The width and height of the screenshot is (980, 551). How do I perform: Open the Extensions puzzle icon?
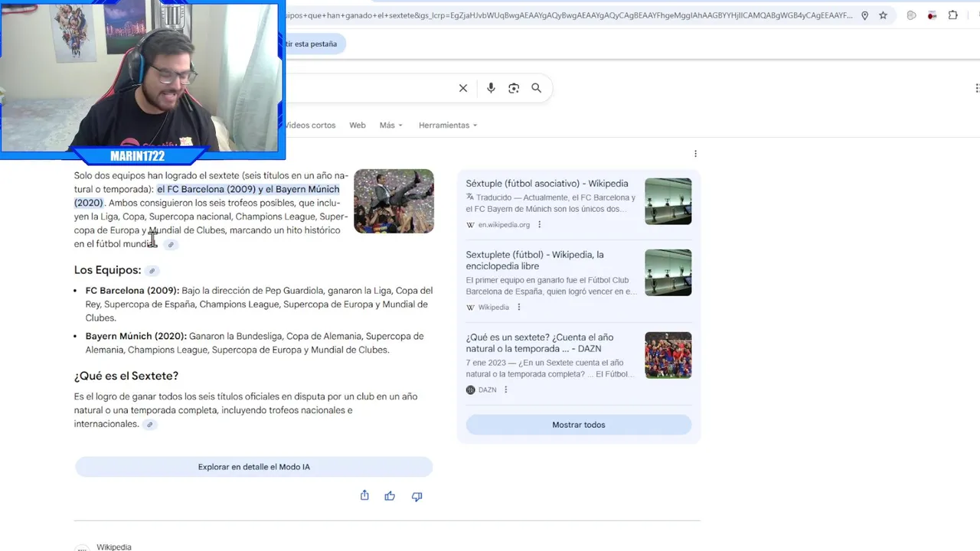pos(953,15)
